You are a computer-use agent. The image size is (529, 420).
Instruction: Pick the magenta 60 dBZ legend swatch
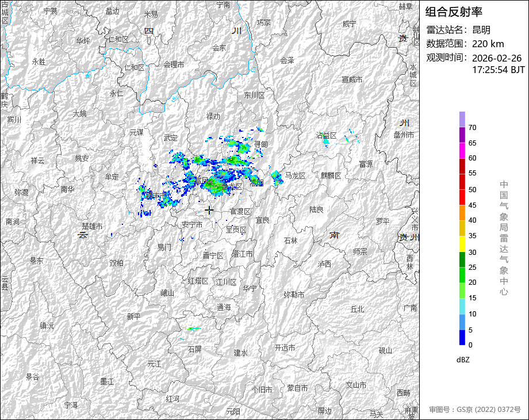coord(462,150)
